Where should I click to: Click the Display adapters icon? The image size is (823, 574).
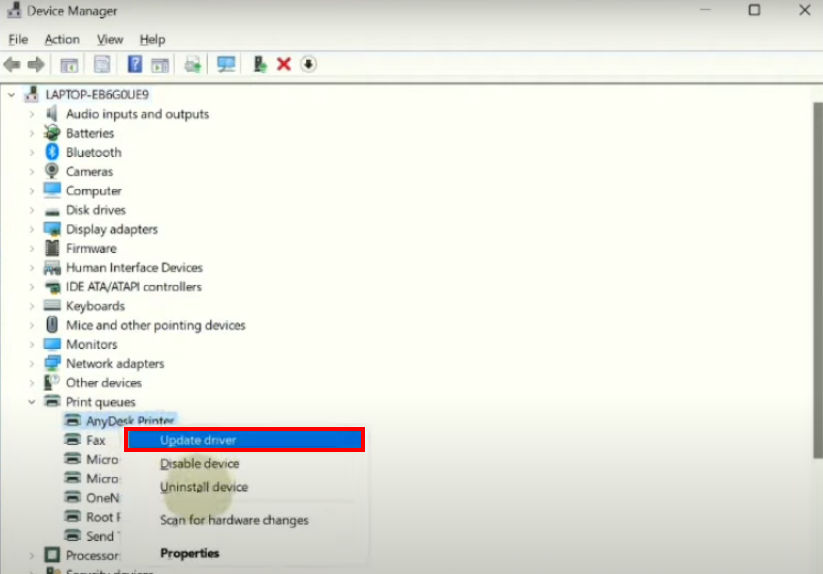52,229
